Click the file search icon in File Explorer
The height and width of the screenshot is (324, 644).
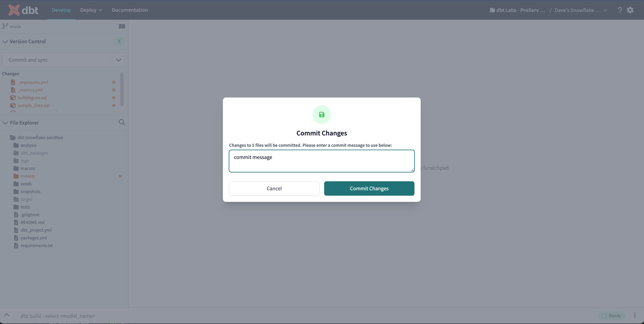(x=122, y=122)
